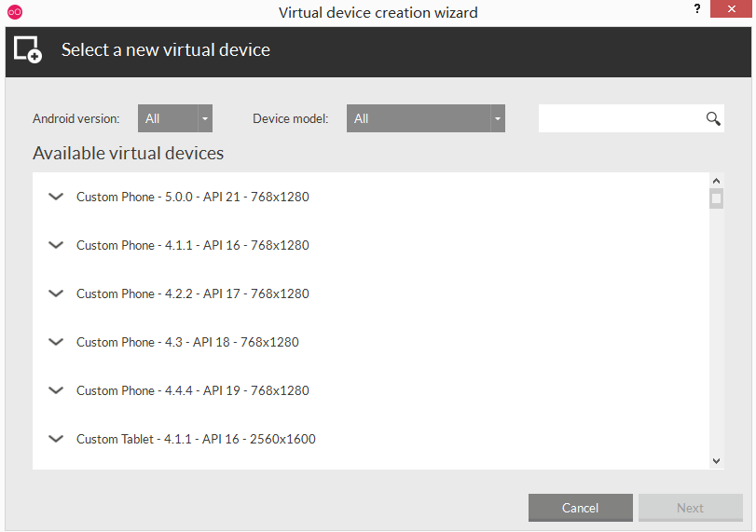Select Custom Phone 4.4.4 API 19 entry
The image size is (756, 532).
(x=193, y=390)
